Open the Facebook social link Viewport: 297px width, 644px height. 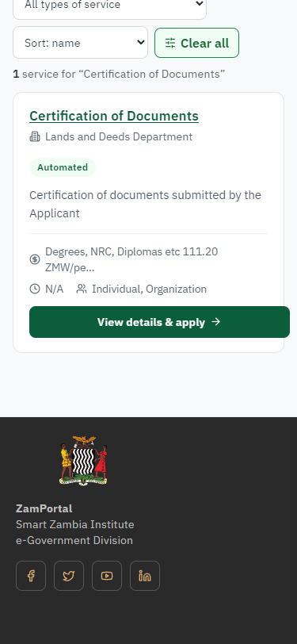tap(31, 576)
